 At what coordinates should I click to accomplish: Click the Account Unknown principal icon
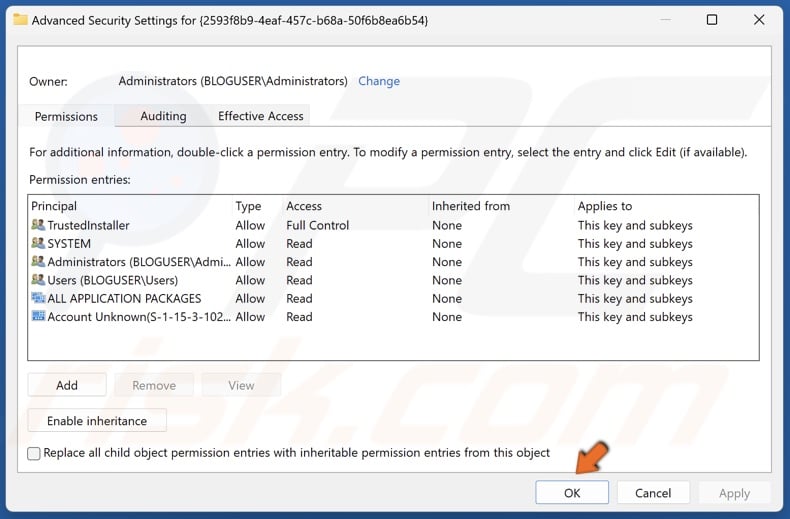tap(38, 316)
